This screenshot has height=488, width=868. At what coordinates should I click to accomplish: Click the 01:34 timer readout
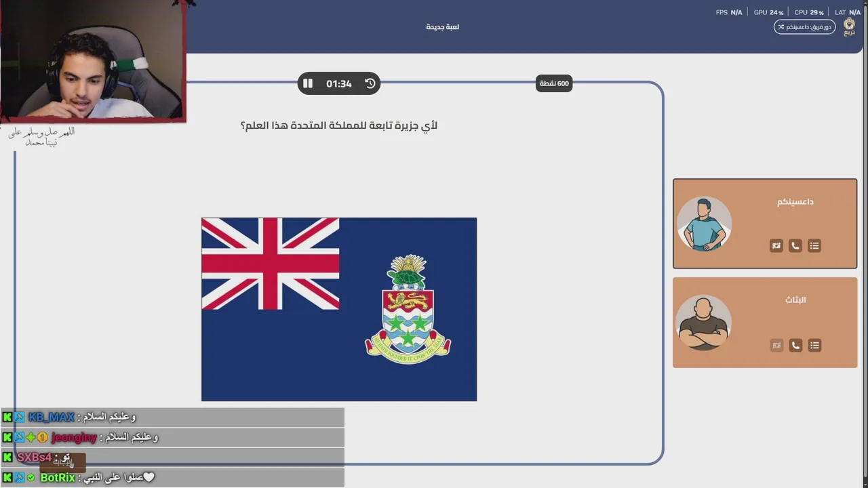[x=339, y=84]
